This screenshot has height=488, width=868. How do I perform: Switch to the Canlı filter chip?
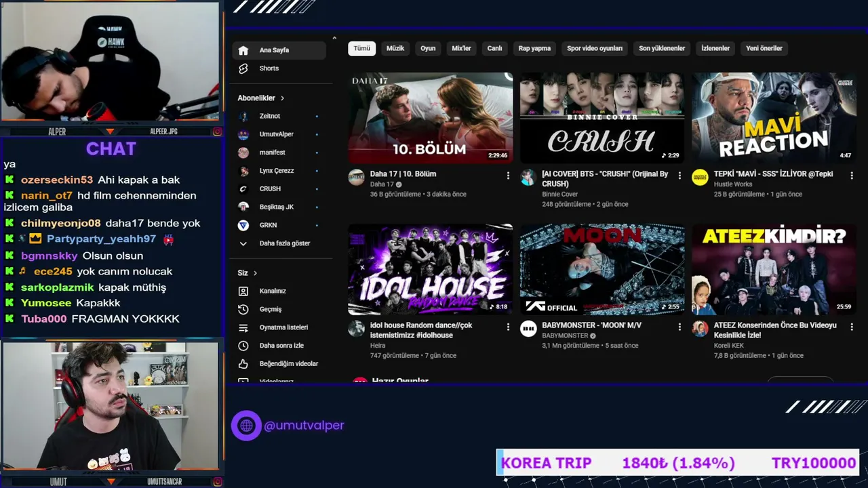tap(495, 48)
